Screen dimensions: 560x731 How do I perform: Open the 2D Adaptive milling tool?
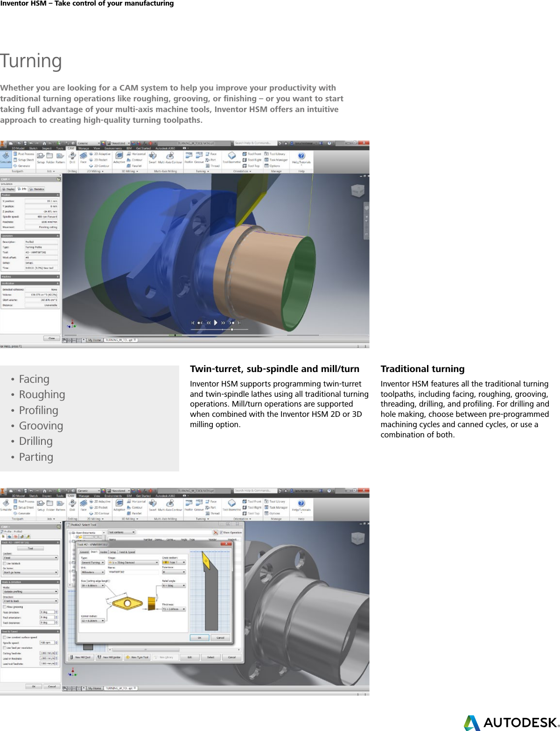[x=98, y=154]
